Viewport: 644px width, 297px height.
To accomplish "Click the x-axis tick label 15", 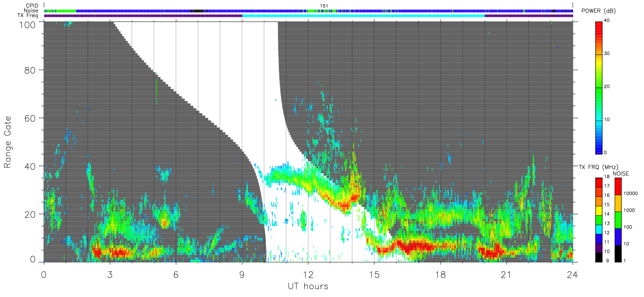I will (x=374, y=274).
